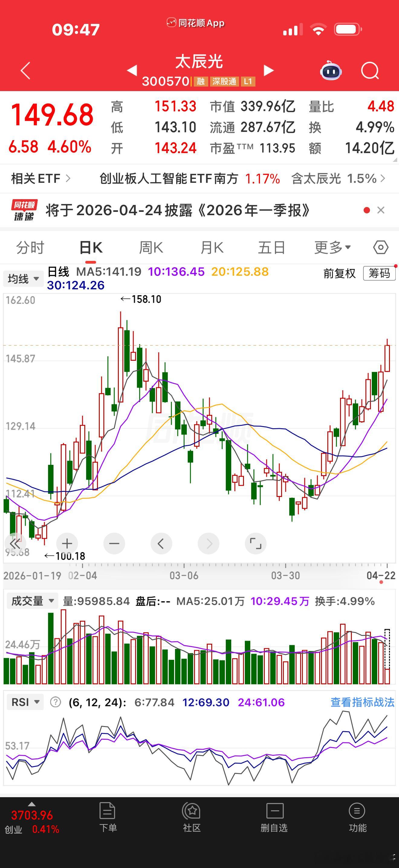This screenshot has height=868, width=399.
Task: Toggle the 筹码 chip distribution button
Action: 379,273
